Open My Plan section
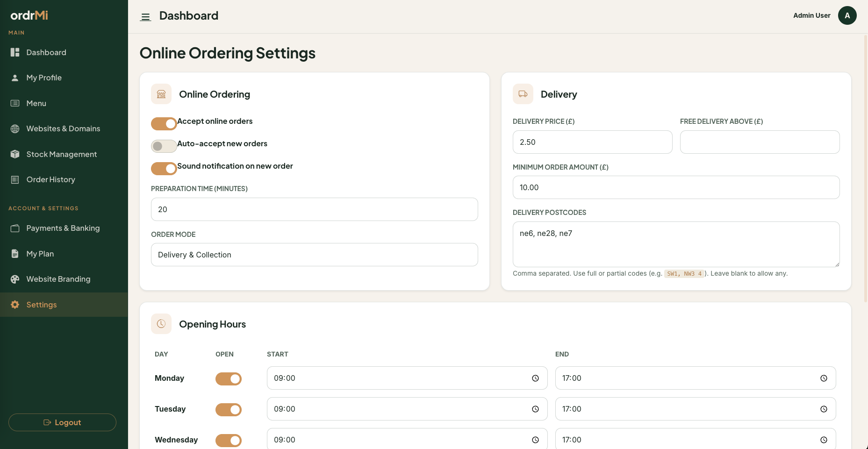 (64, 254)
